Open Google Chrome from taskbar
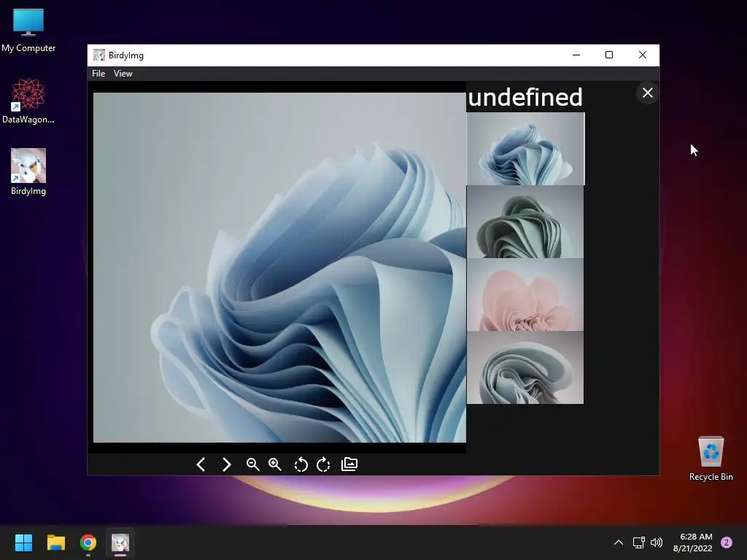This screenshot has height=560, width=747. click(x=88, y=542)
